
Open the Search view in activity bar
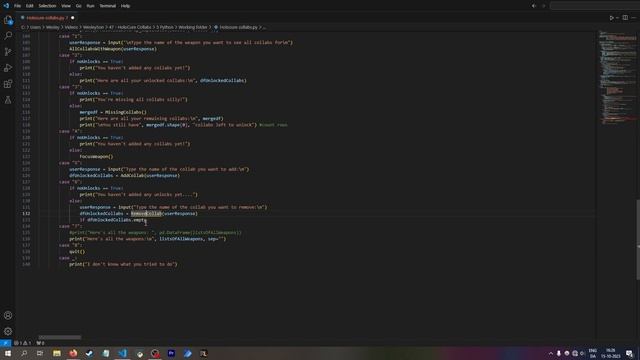[x=8, y=36]
